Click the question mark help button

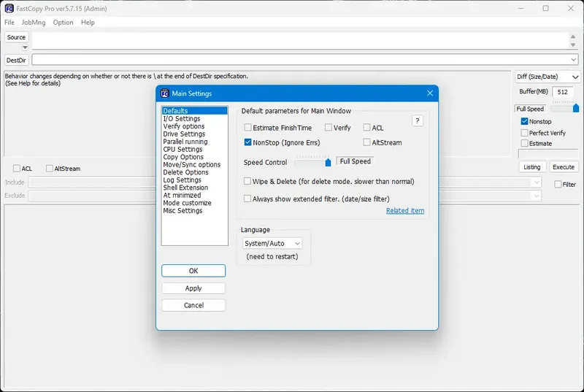pos(418,121)
